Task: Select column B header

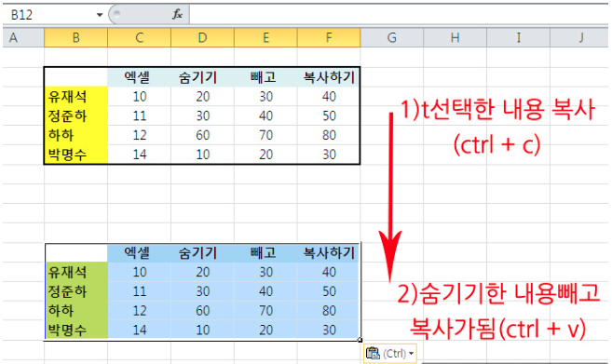Action: pyautogui.click(x=75, y=38)
